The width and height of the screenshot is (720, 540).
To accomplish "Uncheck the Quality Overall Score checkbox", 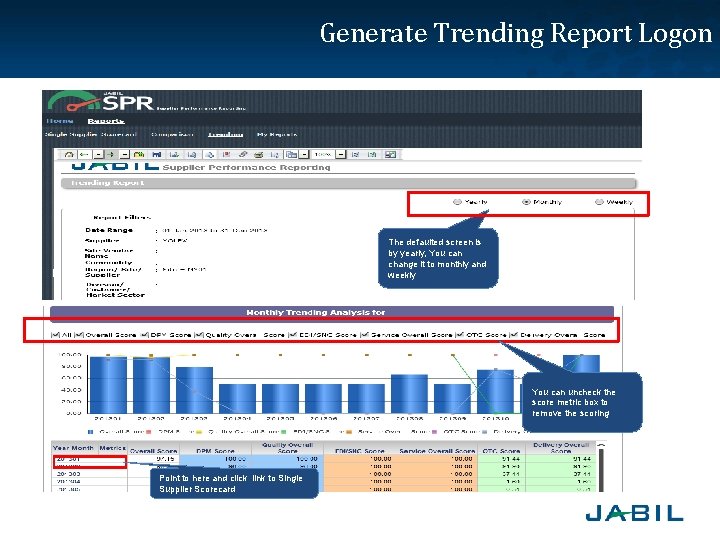I will (199, 335).
